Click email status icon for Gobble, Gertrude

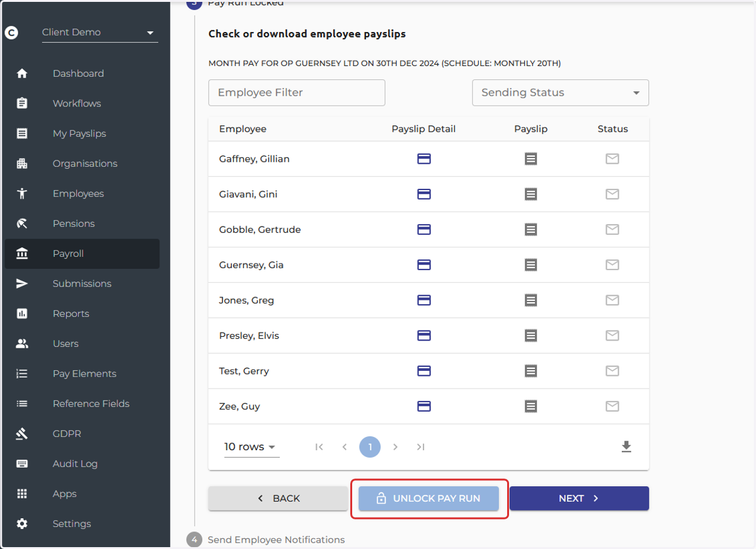(612, 229)
